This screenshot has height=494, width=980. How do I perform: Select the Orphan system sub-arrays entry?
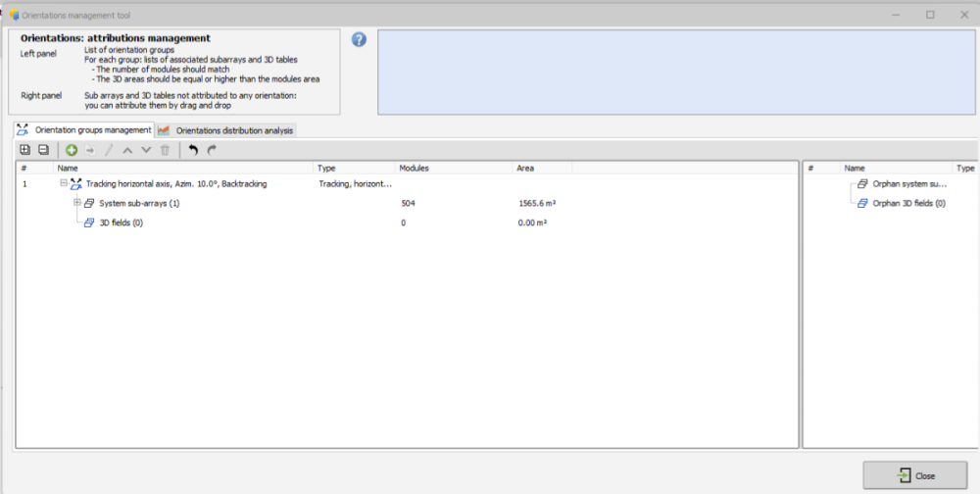[908, 183]
